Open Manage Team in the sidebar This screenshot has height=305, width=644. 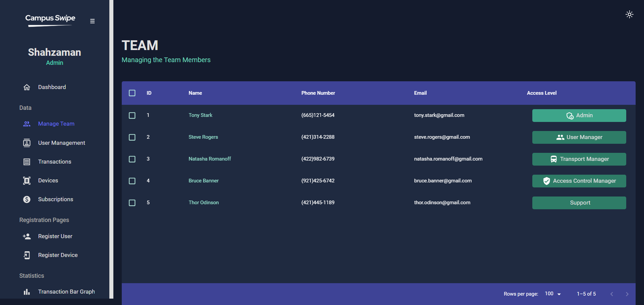point(56,124)
